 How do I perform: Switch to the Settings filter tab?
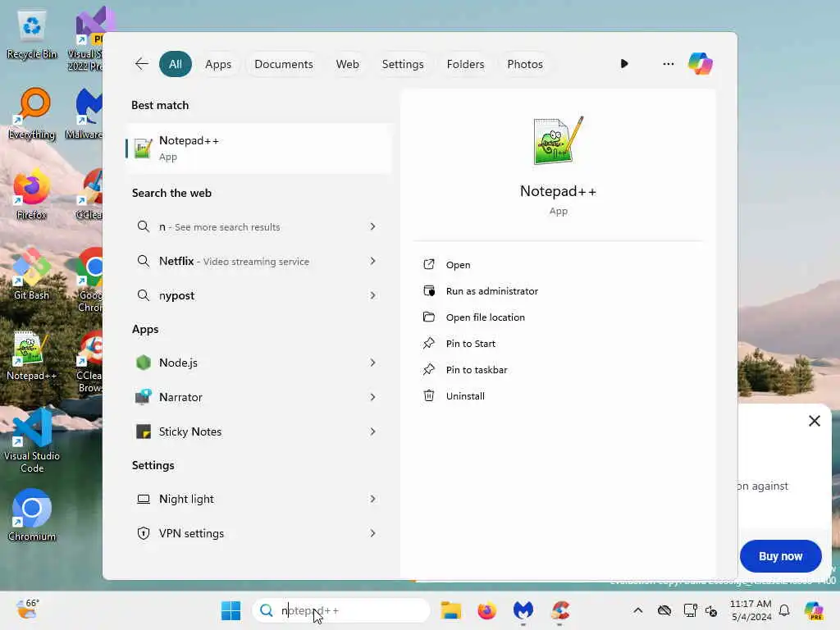[x=402, y=64]
